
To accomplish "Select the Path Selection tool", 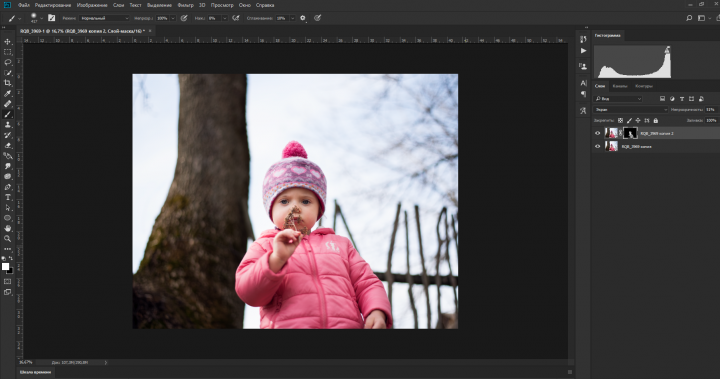I will pos(8,208).
